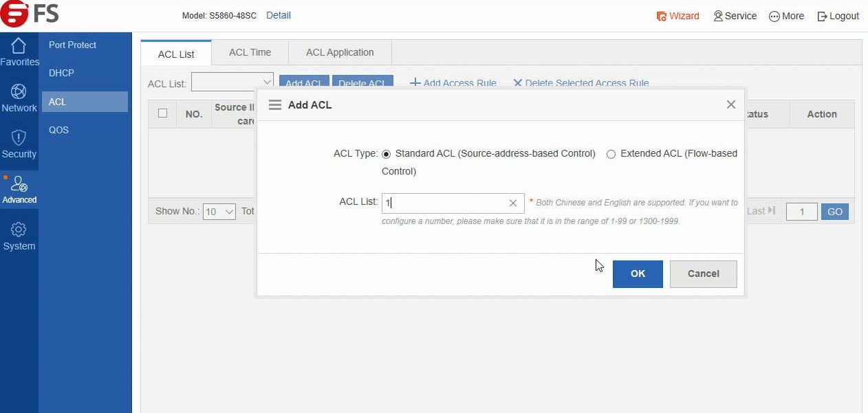Expand the ACL List dropdown in the toolbar
Image resolution: width=868 pixels, height=413 pixels.
pyautogui.click(x=232, y=82)
